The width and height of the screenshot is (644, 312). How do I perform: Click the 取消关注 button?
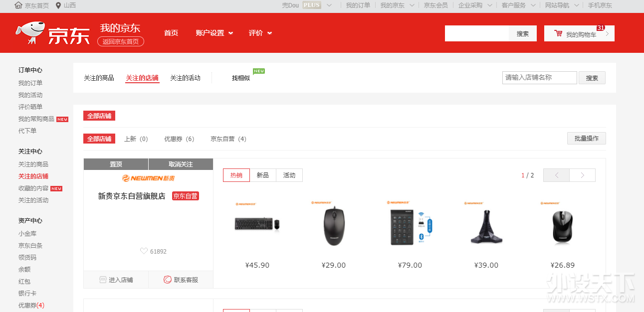pos(181,164)
